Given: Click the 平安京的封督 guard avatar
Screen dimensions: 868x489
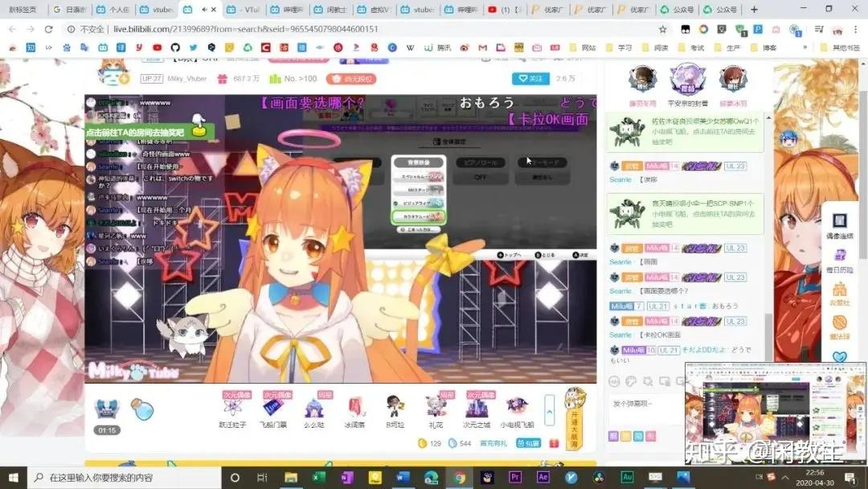Looking at the screenshot, I should [x=687, y=79].
